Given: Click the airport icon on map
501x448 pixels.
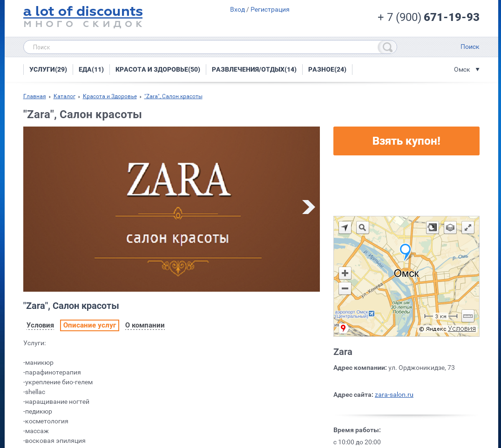Looking at the screenshot, I should point(371,314).
